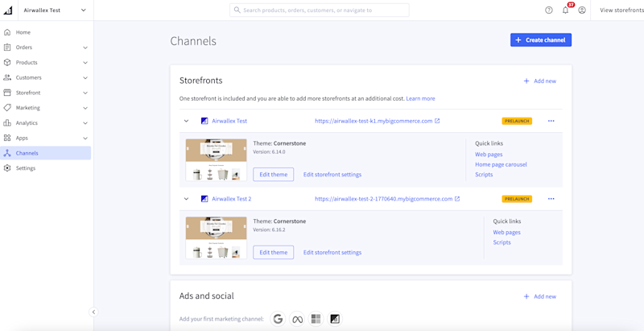644x331 pixels.
Task: Focus the search products, orders, customers field
Action: click(x=319, y=10)
